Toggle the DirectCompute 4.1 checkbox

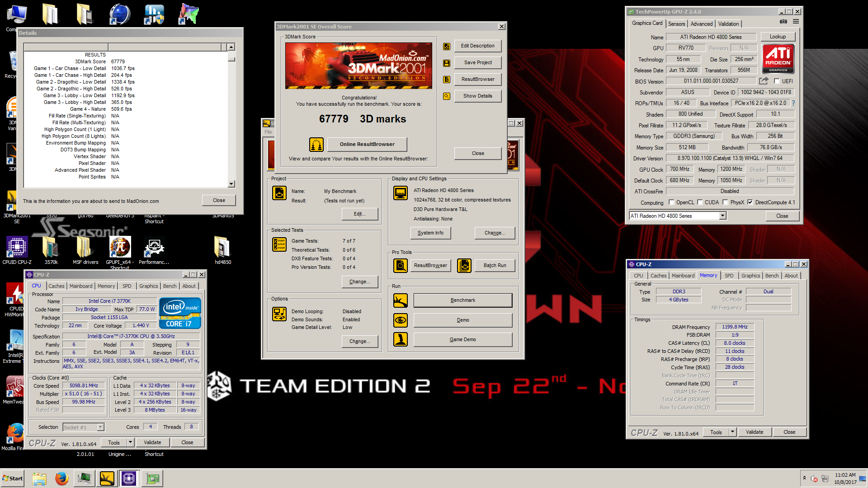point(750,202)
